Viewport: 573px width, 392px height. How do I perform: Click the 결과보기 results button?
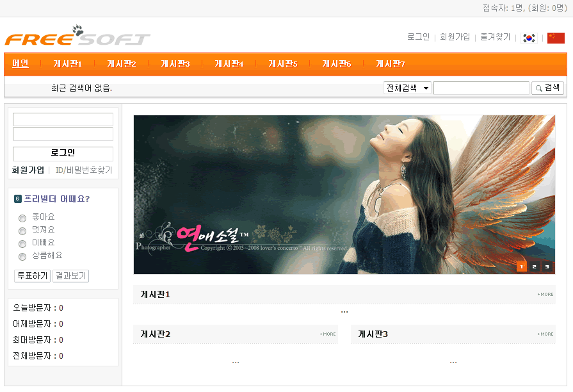[70, 276]
